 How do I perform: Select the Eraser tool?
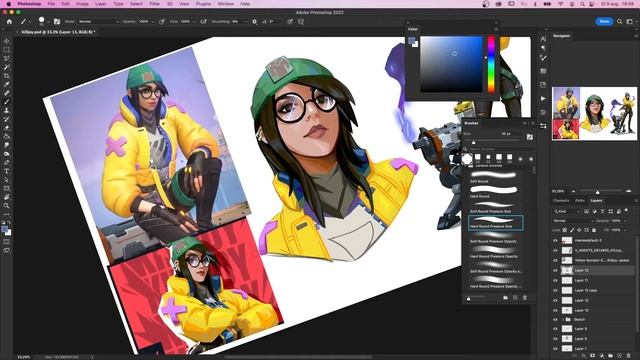7,128
